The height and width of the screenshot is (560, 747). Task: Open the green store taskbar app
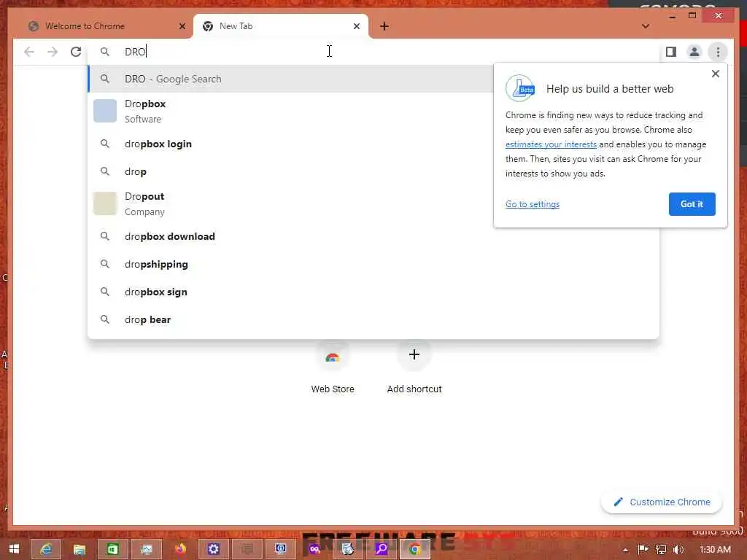point(112,549)
